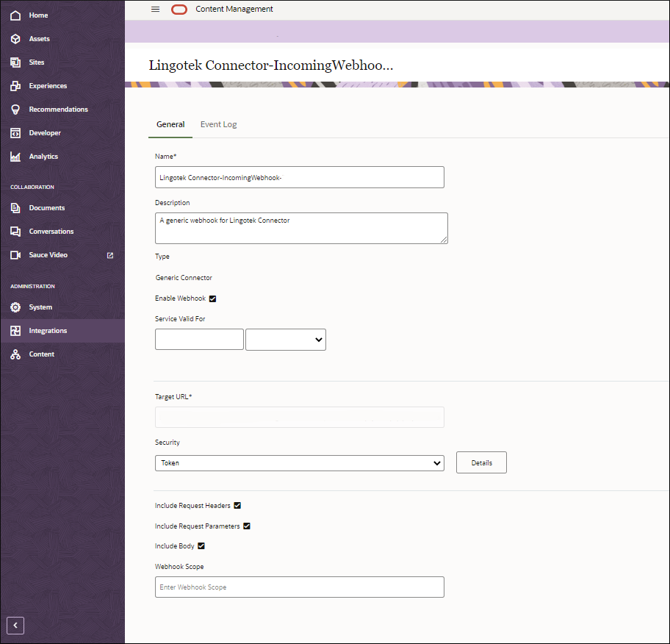Switch to the General tab

(x=170, y=124)
